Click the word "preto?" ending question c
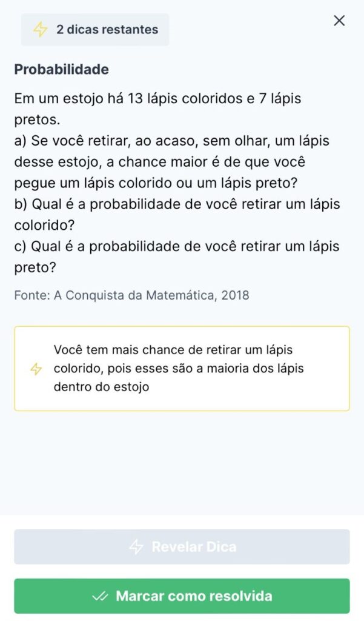Image resolution: width=364 pixels, height=621 pixels. pos(35,268)
